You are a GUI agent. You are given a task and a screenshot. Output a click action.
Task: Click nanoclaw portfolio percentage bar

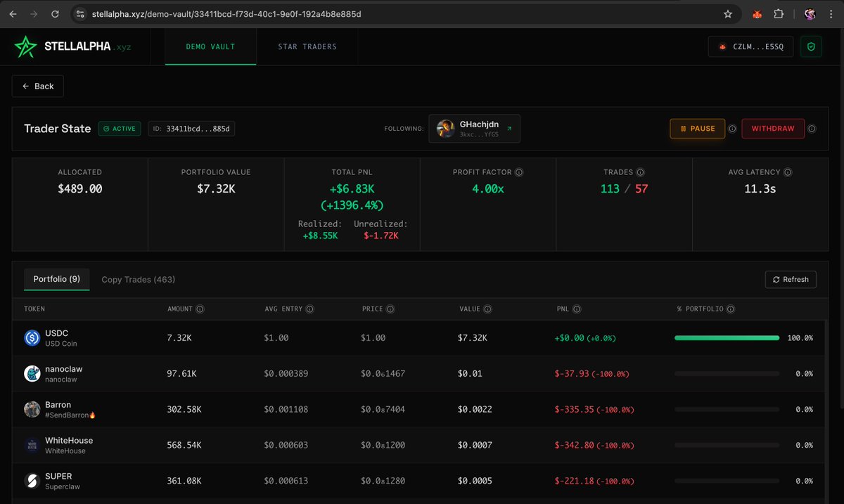[x=727, y=374]
